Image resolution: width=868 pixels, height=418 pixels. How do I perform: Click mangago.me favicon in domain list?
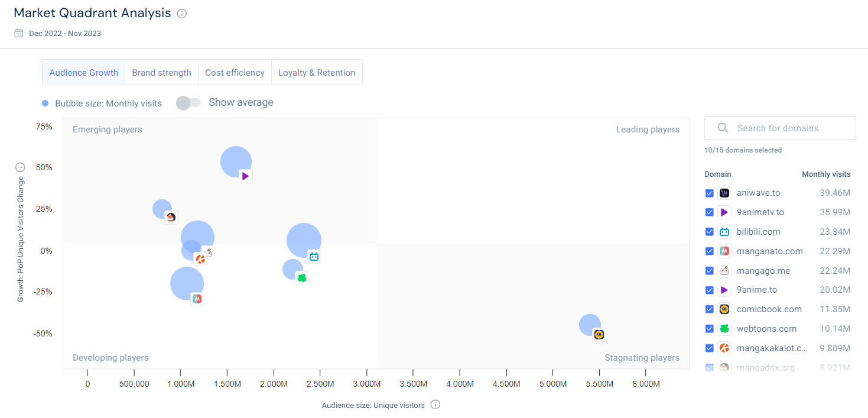point(724,271)
